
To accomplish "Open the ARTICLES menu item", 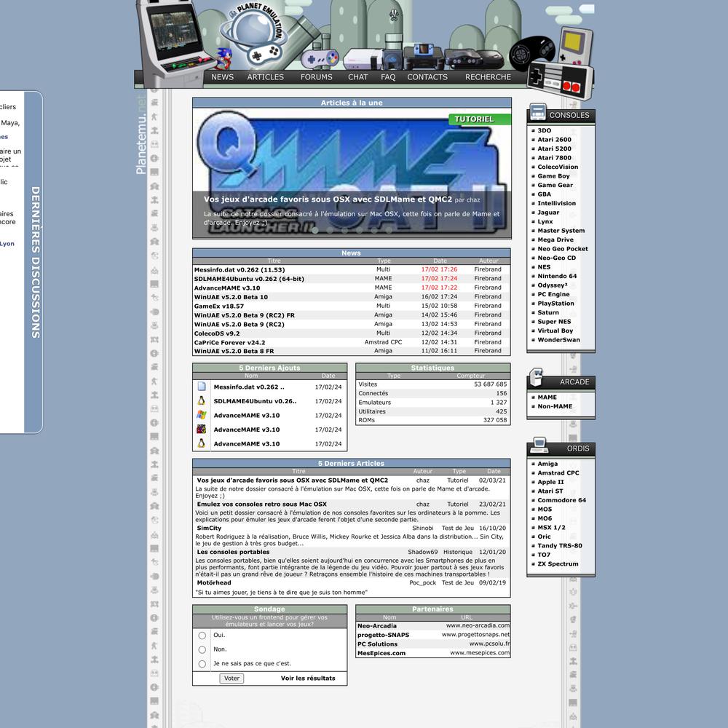I will coord(266,77).
